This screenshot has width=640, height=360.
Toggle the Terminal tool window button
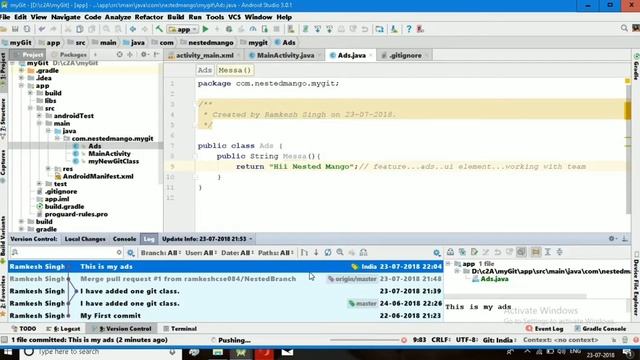click(x=180, y=329)
